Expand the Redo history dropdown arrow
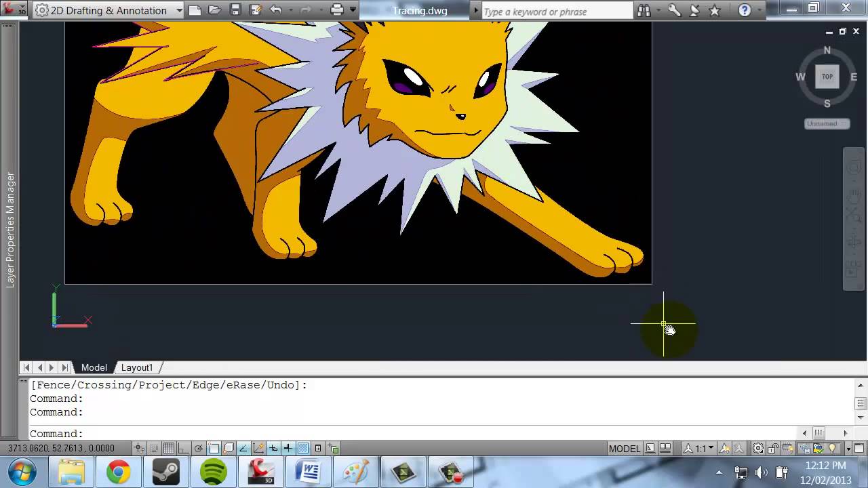Viewport: 868px width, 488px height. pyautogui.click(x=321, y=10)
